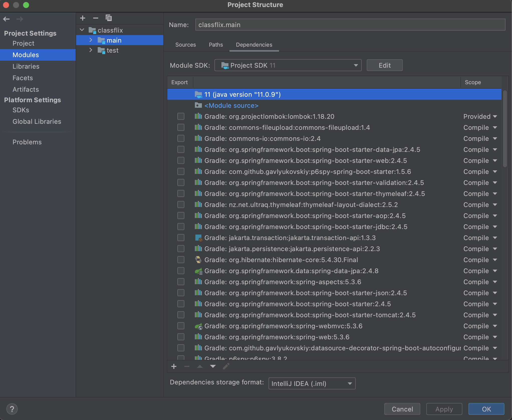Screen dimensions: 512x420
Task: Click the Edit button for the SDK
Action: pos(384,65)
